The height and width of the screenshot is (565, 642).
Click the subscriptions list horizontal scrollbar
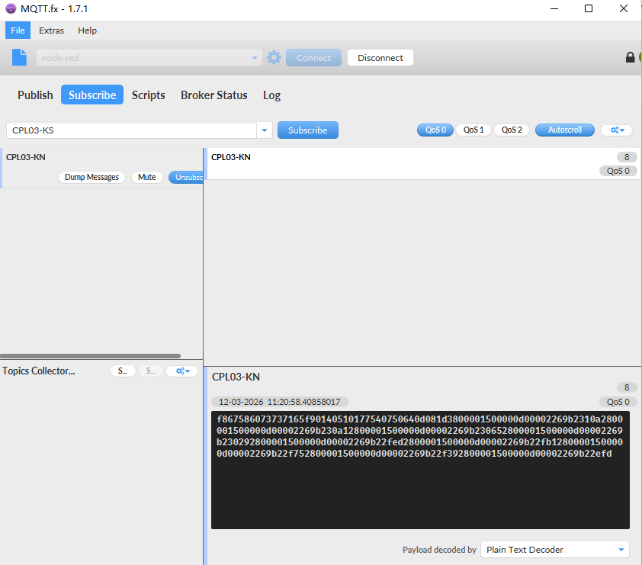tap(90, 356)
